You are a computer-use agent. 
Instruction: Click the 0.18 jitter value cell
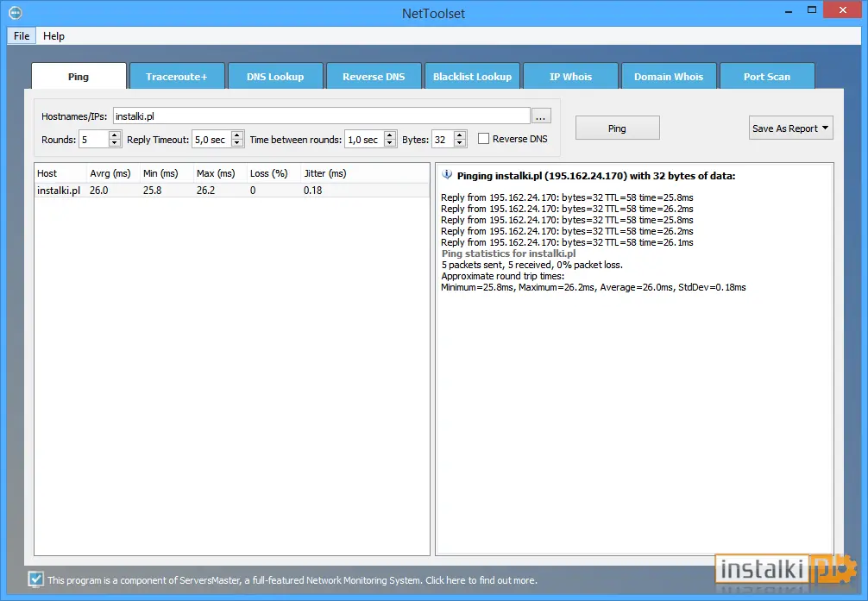312,191
